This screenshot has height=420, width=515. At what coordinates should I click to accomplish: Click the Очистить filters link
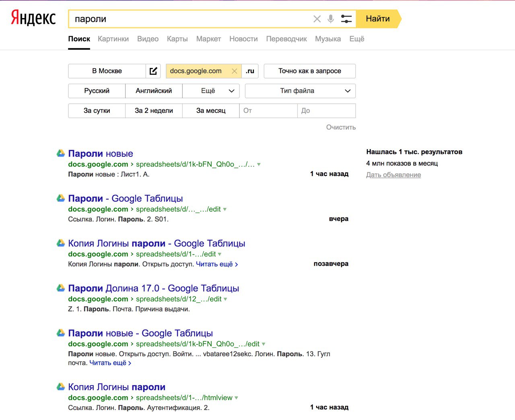pyautogui.click(x=341, y=127)
